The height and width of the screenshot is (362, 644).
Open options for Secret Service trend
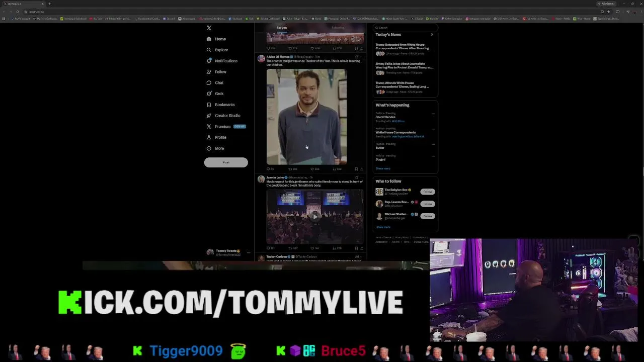point(433,114)
